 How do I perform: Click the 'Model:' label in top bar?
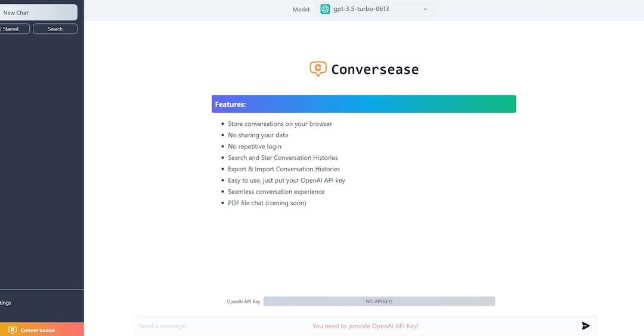pos(302,10)
